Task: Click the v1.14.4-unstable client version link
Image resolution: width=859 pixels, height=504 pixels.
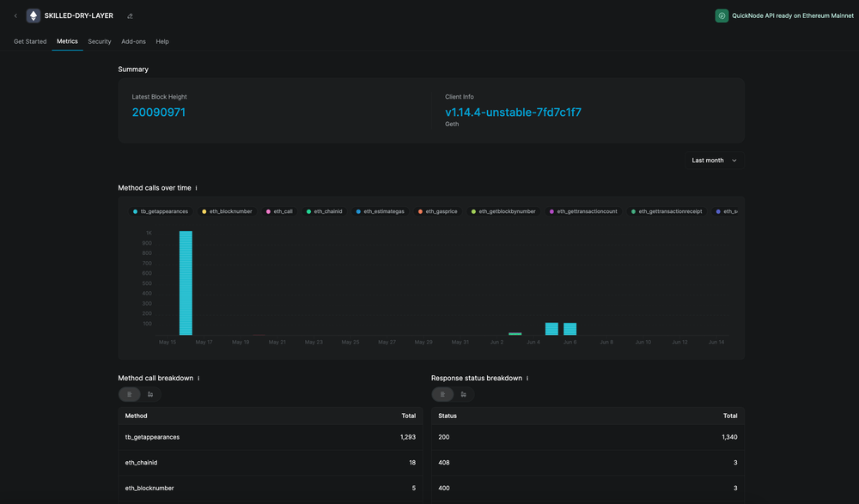Action: point(513,112)
